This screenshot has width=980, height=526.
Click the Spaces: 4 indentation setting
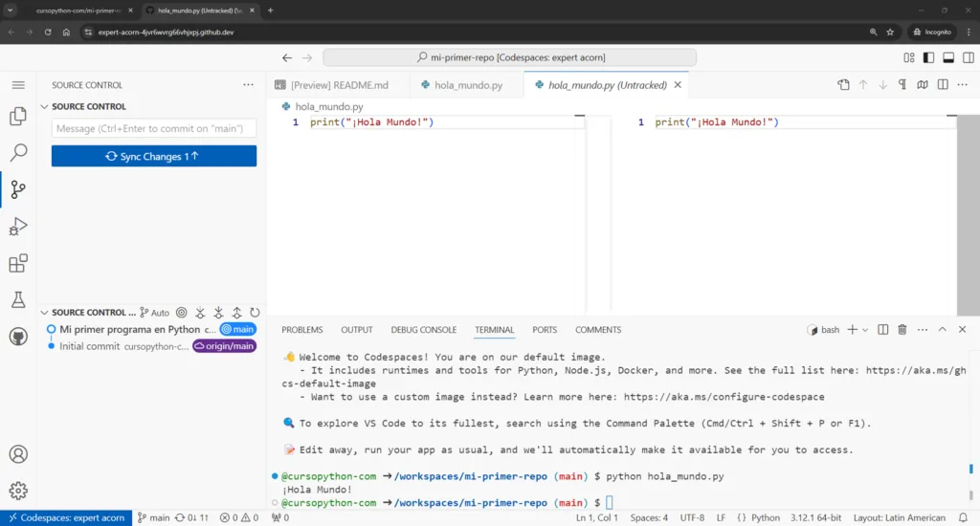coord(649,518)
